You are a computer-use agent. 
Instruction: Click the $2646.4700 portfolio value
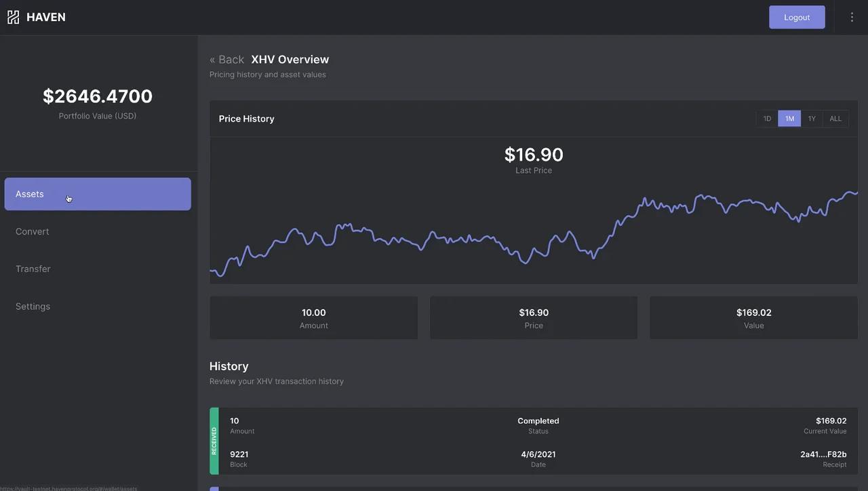[98, 95]
